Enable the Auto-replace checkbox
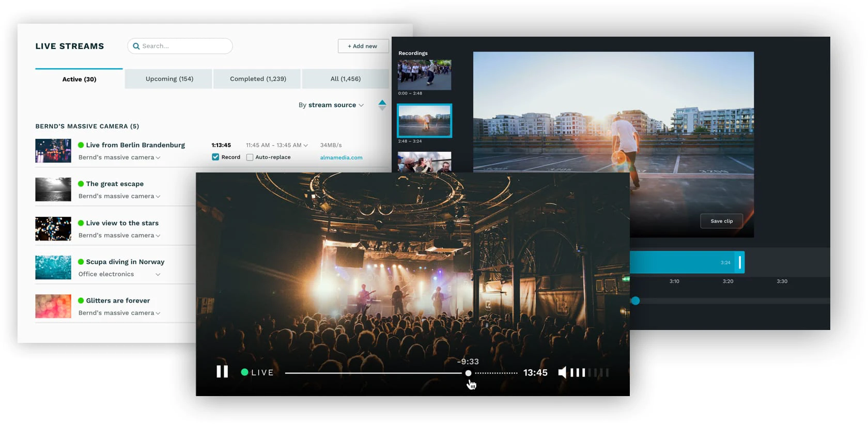The height and width of the screenshot is (425, 868). [x=250, y=157]
